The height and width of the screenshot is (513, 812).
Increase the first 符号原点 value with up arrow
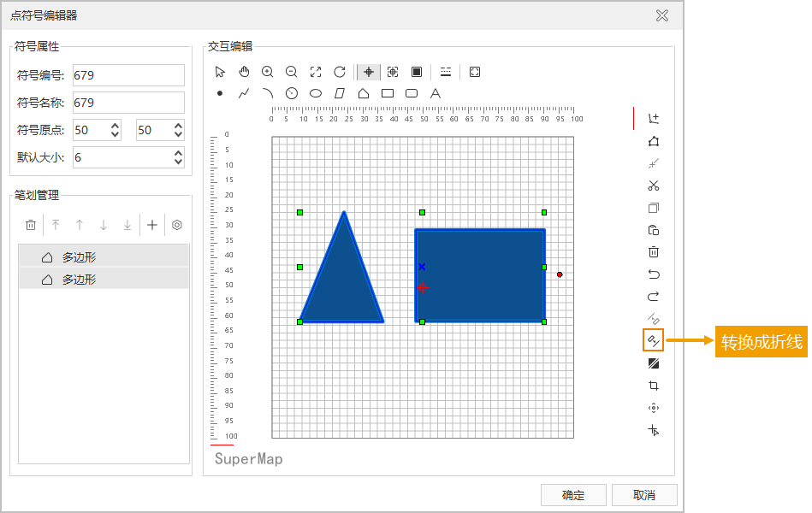coord(116,125)
